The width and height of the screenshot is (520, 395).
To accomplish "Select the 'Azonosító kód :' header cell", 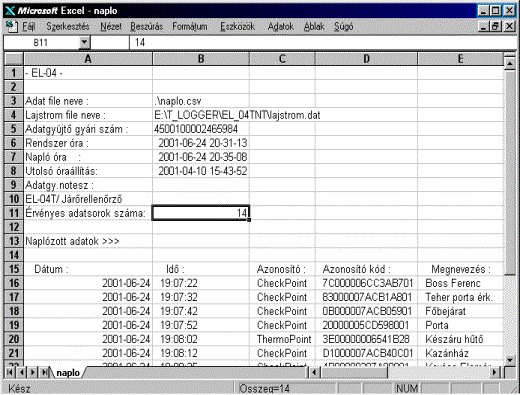I will 366,269.
